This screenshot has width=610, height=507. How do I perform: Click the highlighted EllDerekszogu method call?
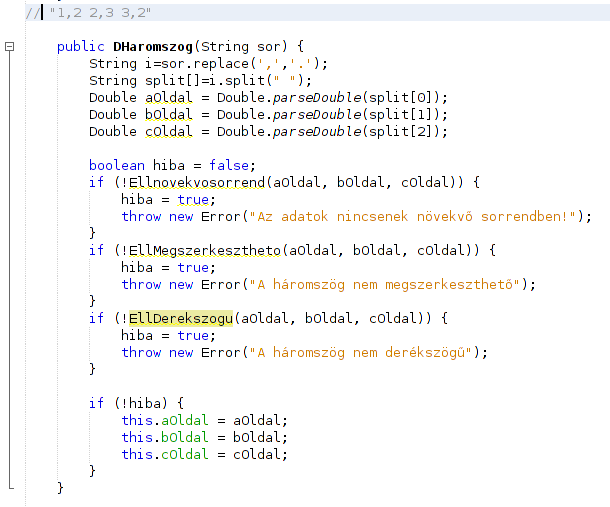click(182, 318)
